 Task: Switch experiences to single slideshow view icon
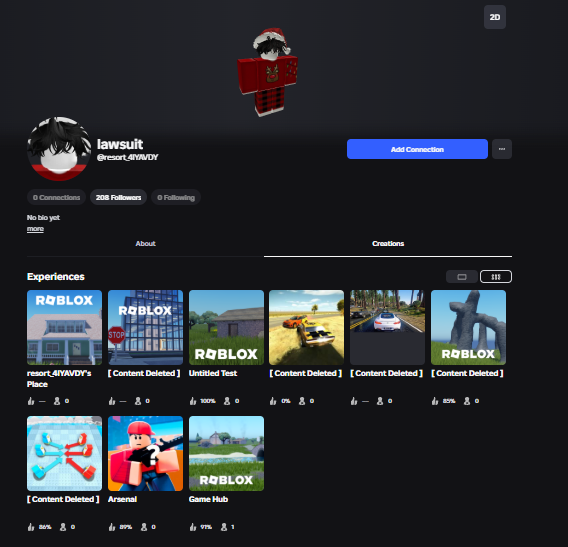coord(462,277)
